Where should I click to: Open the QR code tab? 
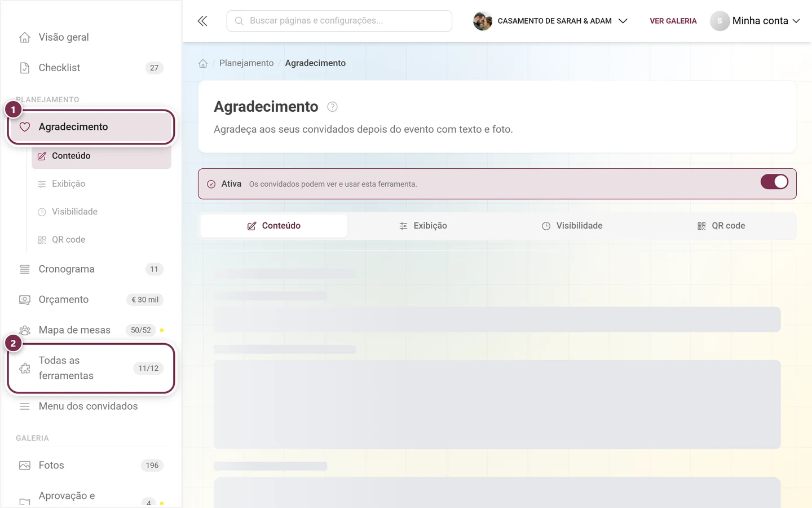(721, 226)
